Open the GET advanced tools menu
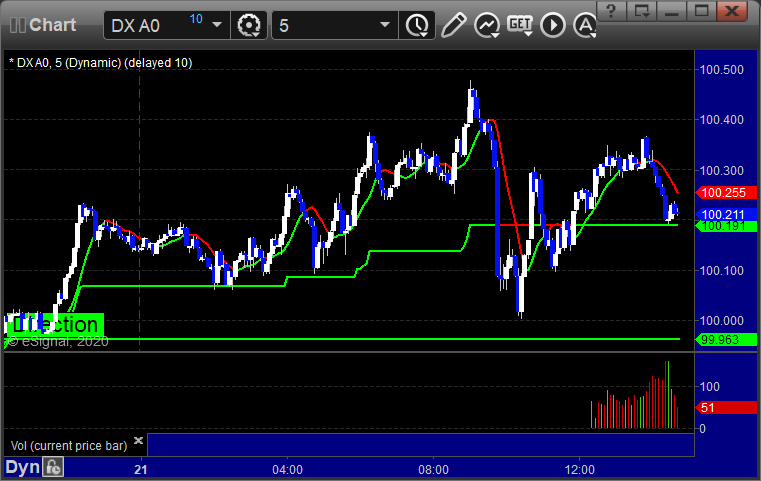The height and width of the screenshot is (481, 761). (x=520, y=25)
